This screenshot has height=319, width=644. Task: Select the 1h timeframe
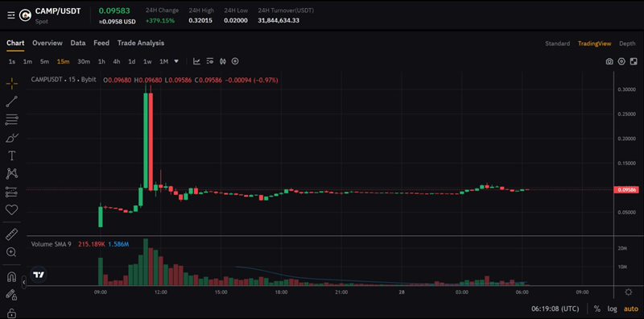[101, 62]
